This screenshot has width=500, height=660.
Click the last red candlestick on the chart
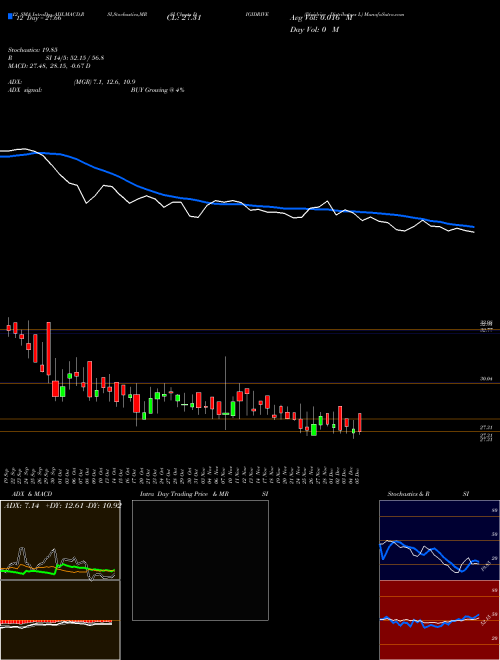tap(360, 423)
